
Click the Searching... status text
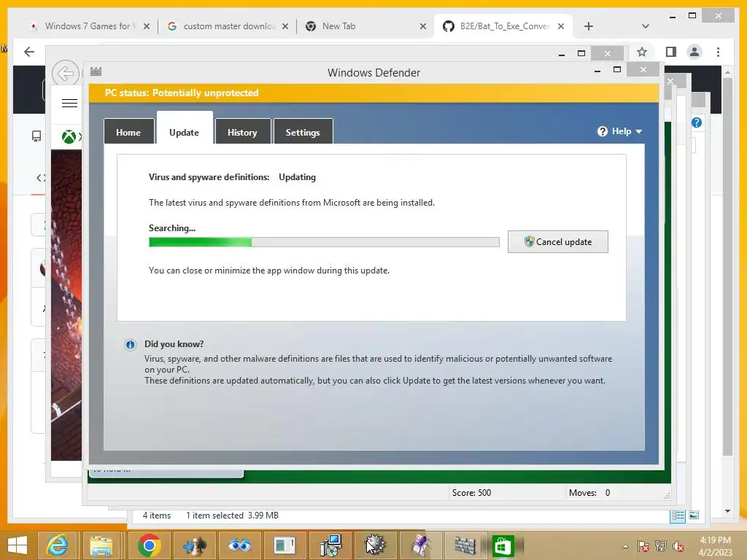pos(172,228)
